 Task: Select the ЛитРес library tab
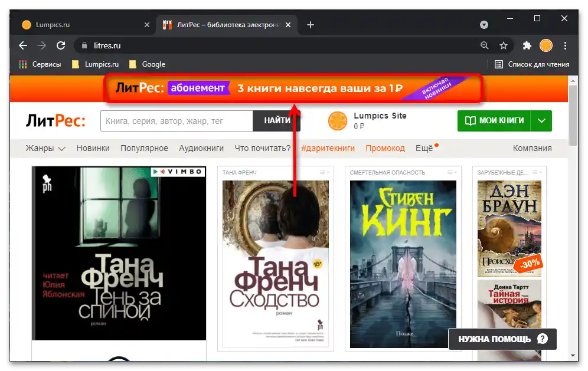tap(227, 25)
